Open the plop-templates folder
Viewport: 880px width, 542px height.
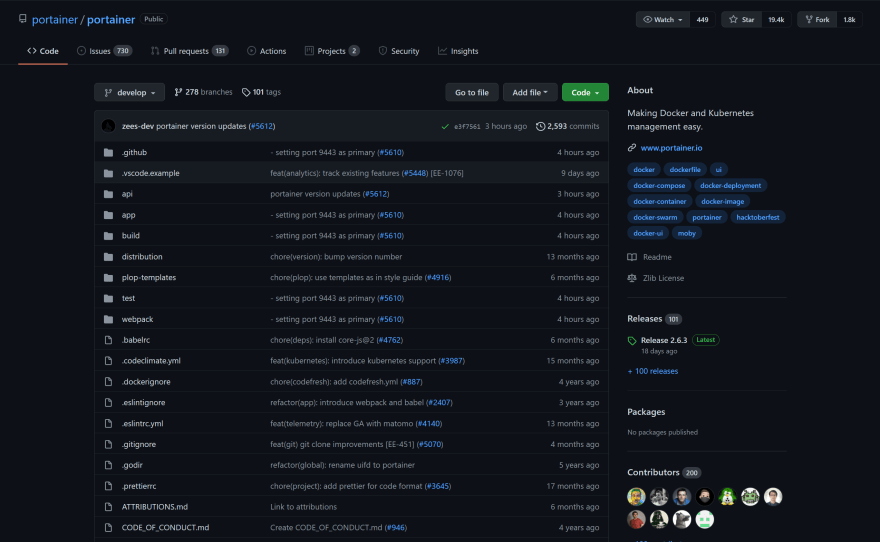pos(149,278)
